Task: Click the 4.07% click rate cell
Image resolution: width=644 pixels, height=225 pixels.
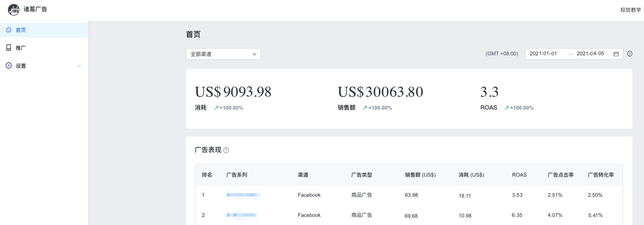Action: 555,215
